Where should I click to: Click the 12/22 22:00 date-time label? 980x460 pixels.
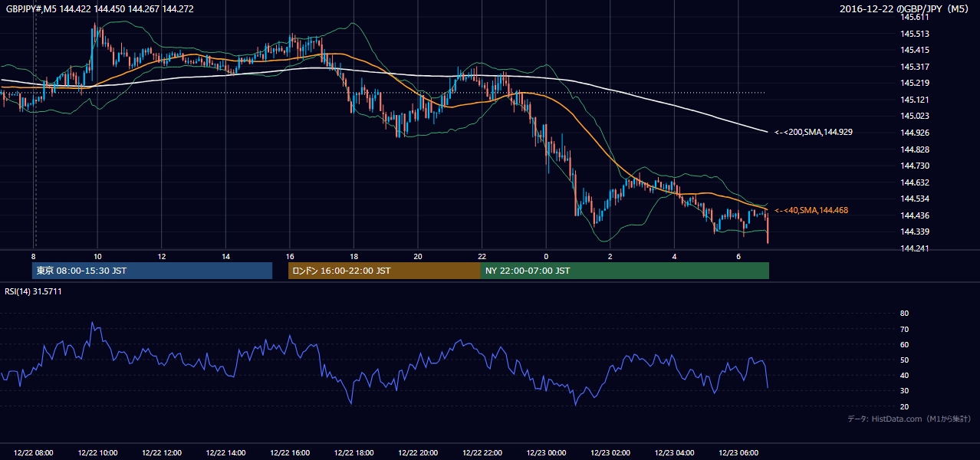[x=482, y=453]
